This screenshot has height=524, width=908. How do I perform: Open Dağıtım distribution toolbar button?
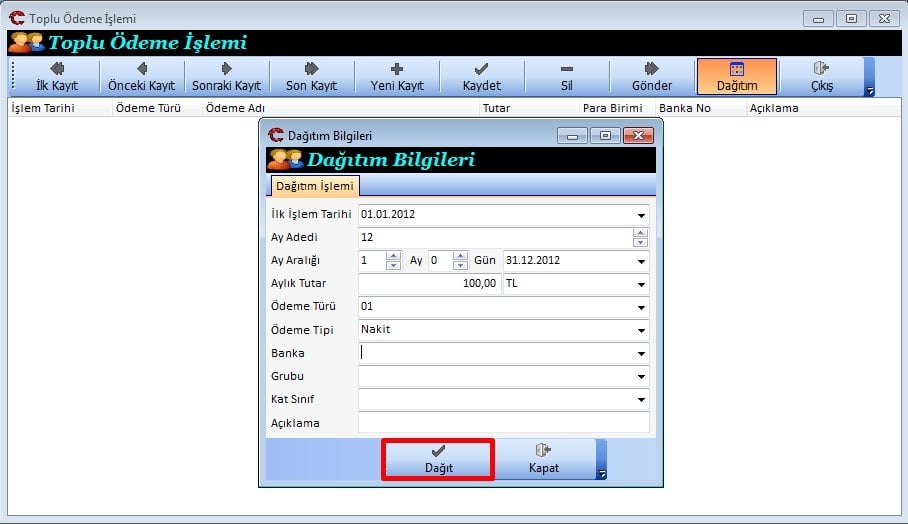pyautogui.click(x=737, y=77)
